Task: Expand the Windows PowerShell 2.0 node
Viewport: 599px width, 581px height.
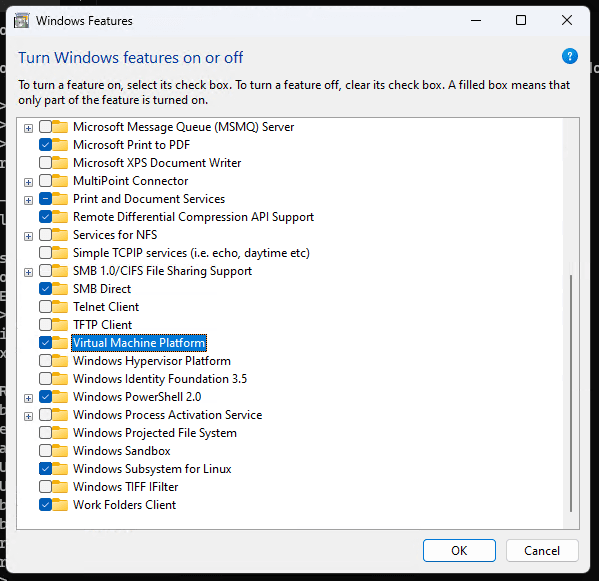Action: tap(28, 398)
